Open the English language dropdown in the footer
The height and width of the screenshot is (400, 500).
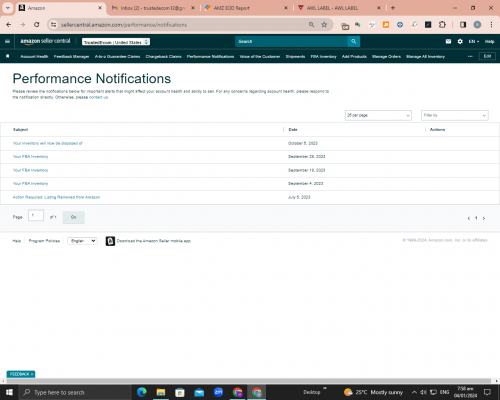pos(82,241)
